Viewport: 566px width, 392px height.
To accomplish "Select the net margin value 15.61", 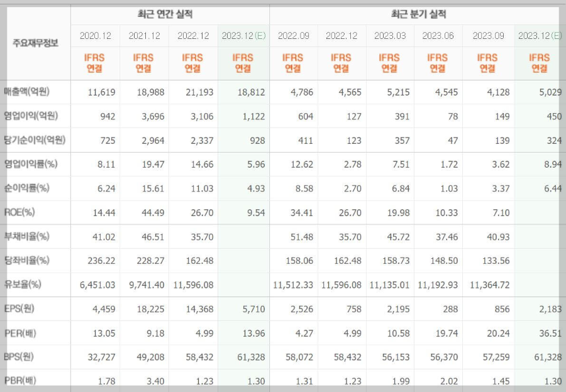I will (x=153, y=188).
